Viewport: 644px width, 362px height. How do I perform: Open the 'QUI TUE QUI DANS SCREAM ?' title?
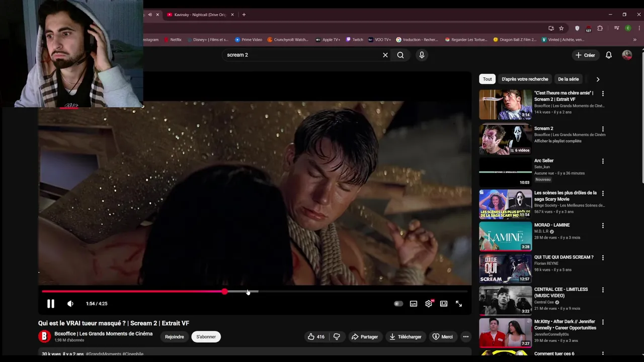(x=563, y=257)
